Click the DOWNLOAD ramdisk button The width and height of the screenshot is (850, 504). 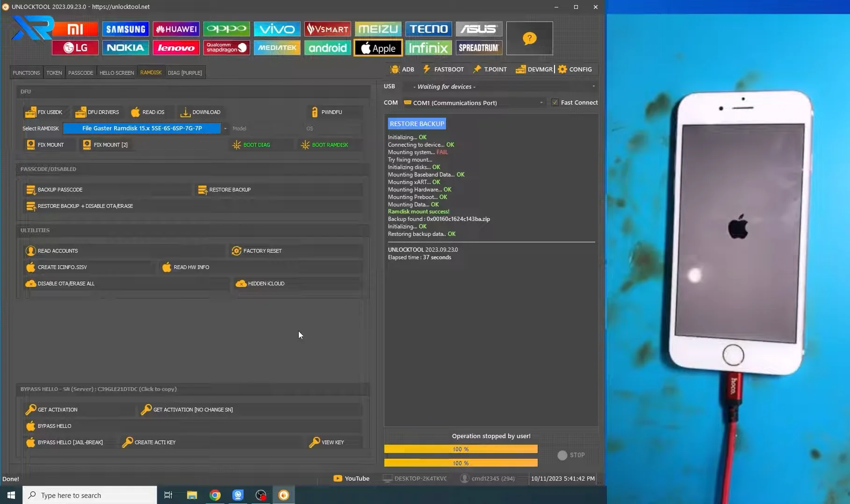[x=201, y=112]
